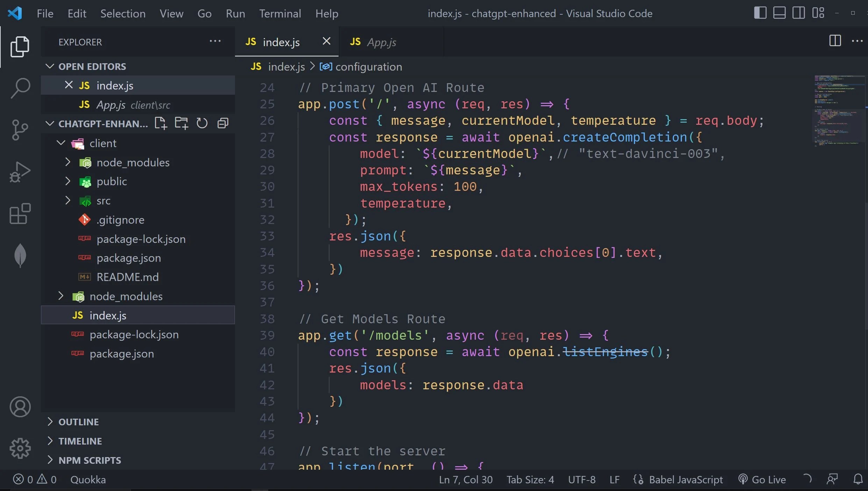Toggle the primary side bar layout button

tap(760, 13)
